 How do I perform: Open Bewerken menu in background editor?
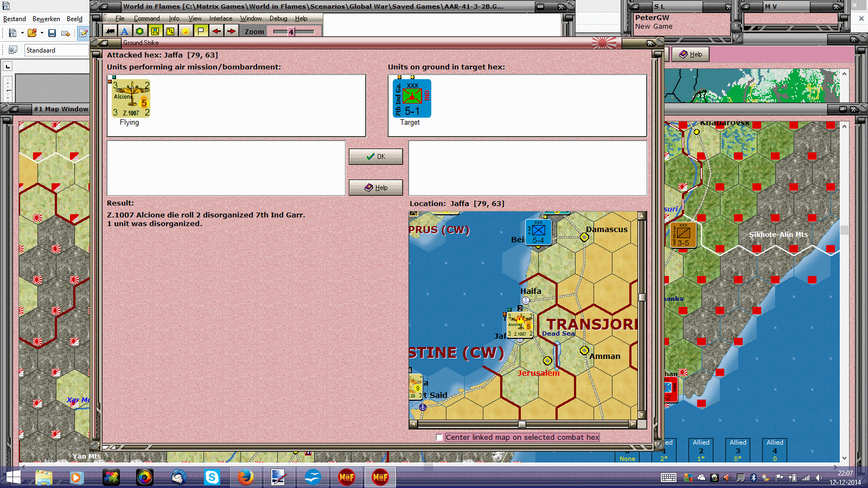click(x=46, y=19)
